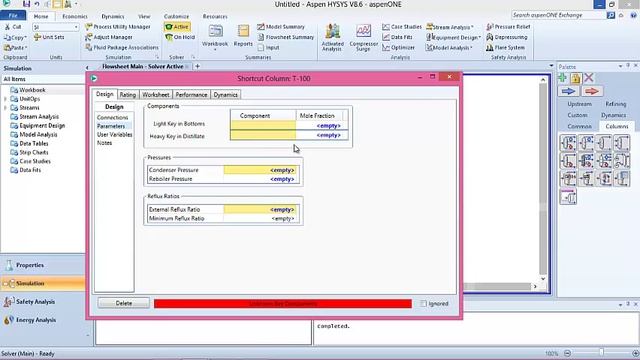This screenshot has height=360, width=640.
Task: Open Pressure Relief analysis
Action: click(508, 27)
